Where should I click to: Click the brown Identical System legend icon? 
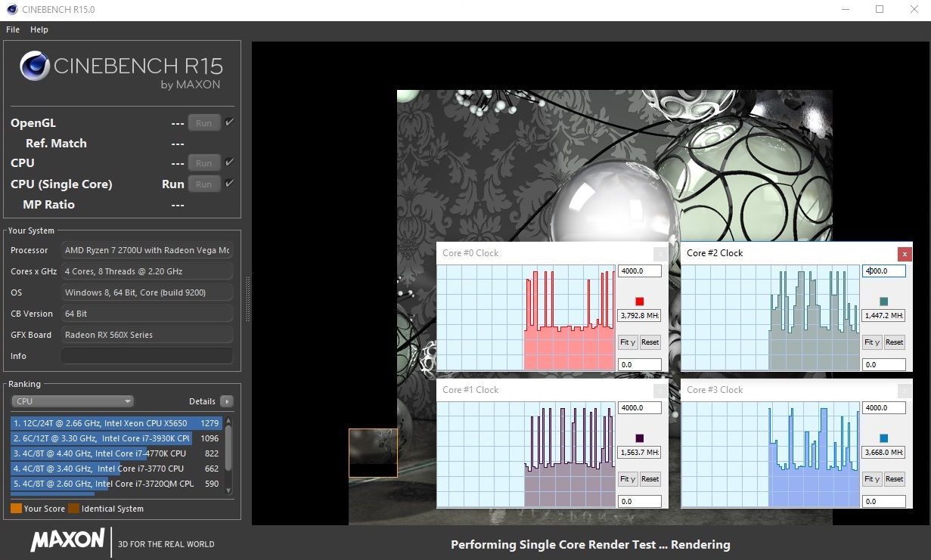pyautogui.click(x=73, y=509)
